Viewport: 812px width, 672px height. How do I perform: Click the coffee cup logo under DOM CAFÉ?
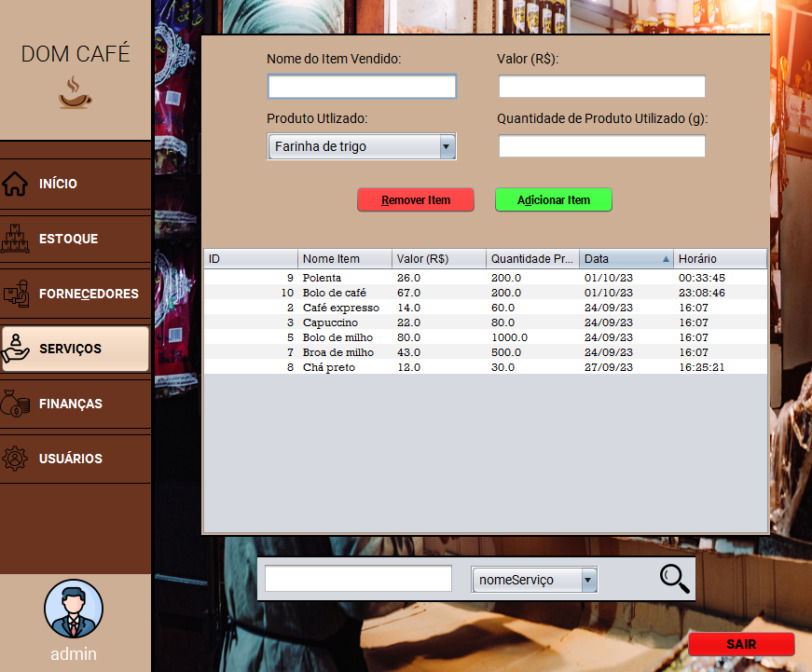(75, 92)
